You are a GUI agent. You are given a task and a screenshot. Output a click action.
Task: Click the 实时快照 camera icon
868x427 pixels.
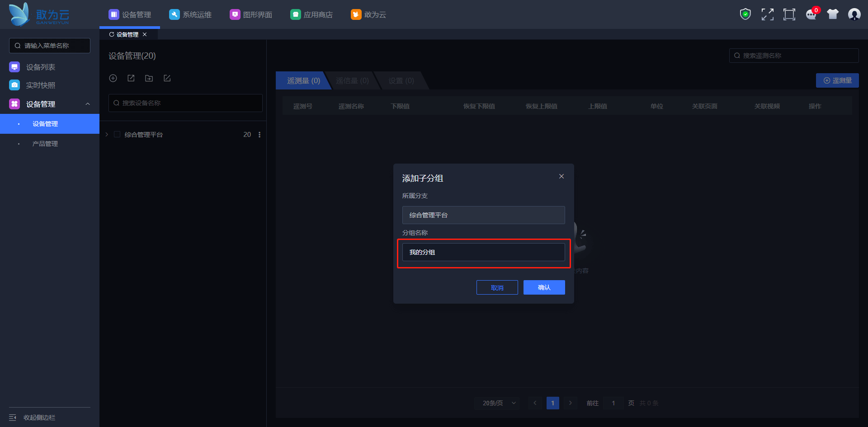(14, 85)
